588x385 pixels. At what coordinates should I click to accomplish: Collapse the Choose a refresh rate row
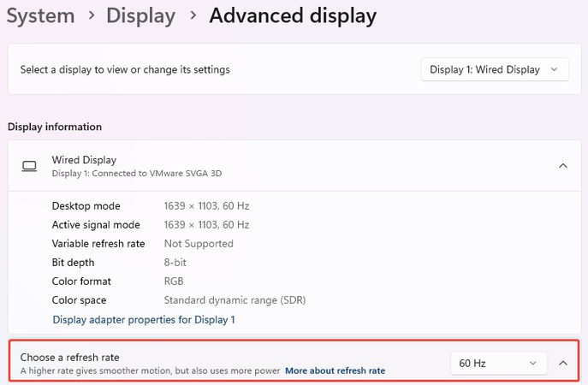562,363
